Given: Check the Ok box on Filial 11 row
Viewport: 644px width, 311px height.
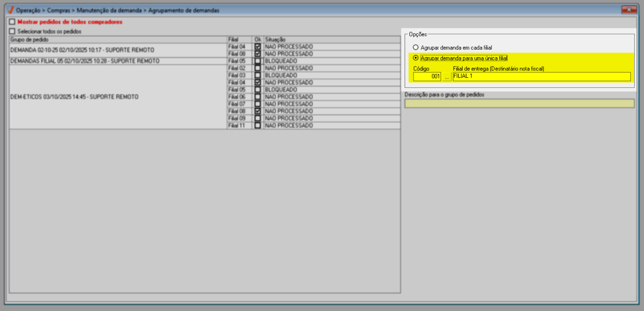Looking at the screenshot, I should click(x=258, y=125).
